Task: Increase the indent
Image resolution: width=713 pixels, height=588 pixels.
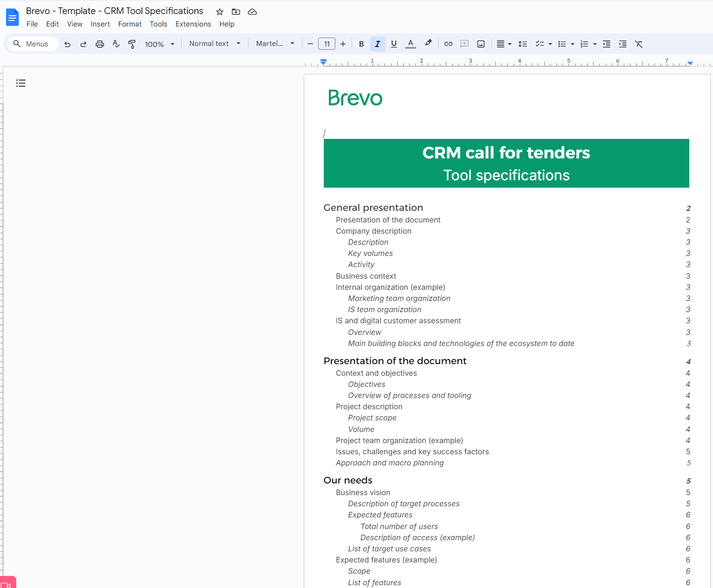Action: click(x=623, y=44)
